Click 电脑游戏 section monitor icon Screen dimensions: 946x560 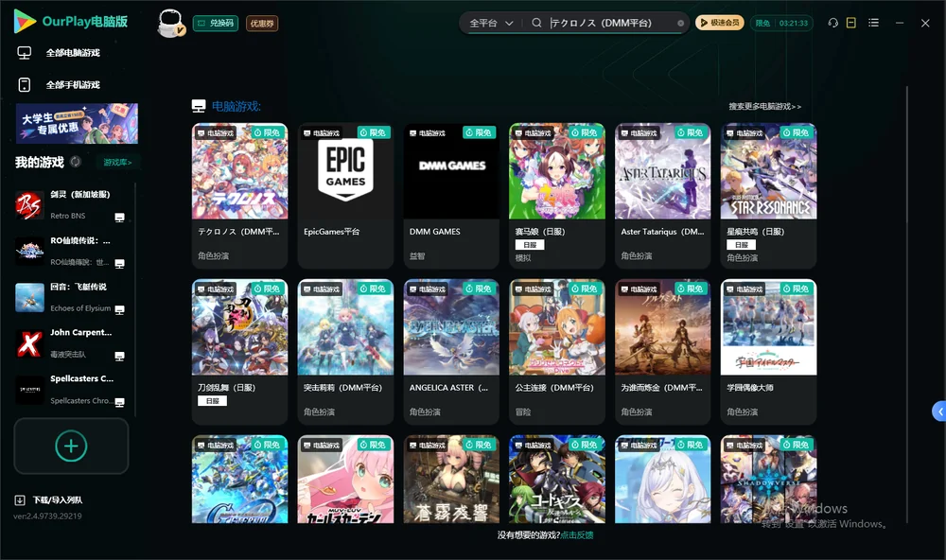[x=199, y=106]
